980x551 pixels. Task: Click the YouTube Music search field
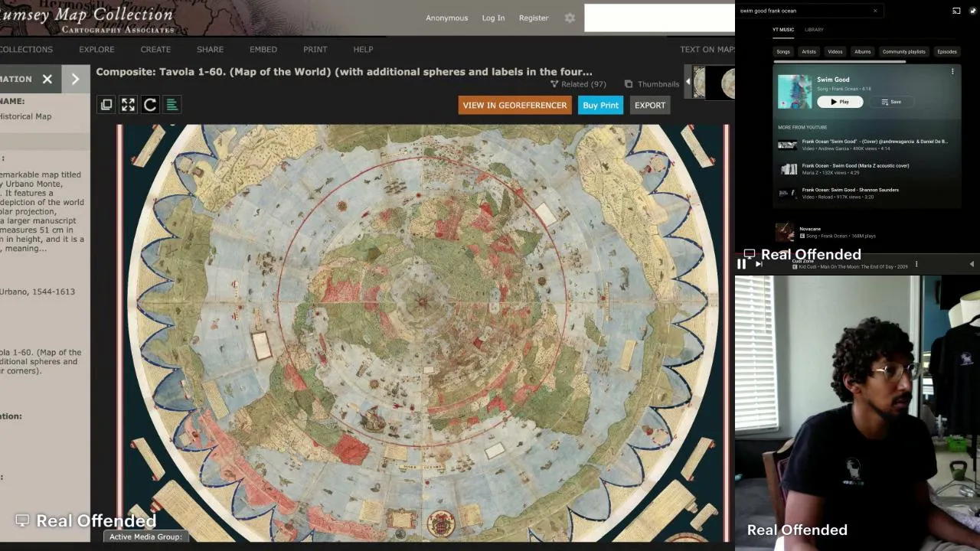805,11
